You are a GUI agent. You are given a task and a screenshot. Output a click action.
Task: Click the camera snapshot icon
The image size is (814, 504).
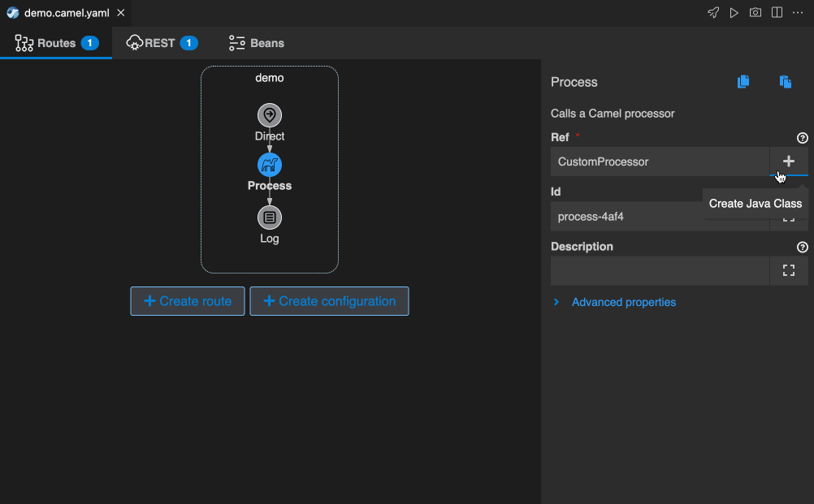pos(756,13)
